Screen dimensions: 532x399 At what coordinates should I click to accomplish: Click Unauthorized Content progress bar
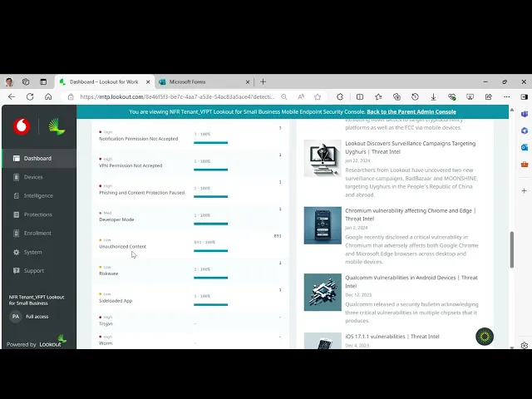(210, 251)
